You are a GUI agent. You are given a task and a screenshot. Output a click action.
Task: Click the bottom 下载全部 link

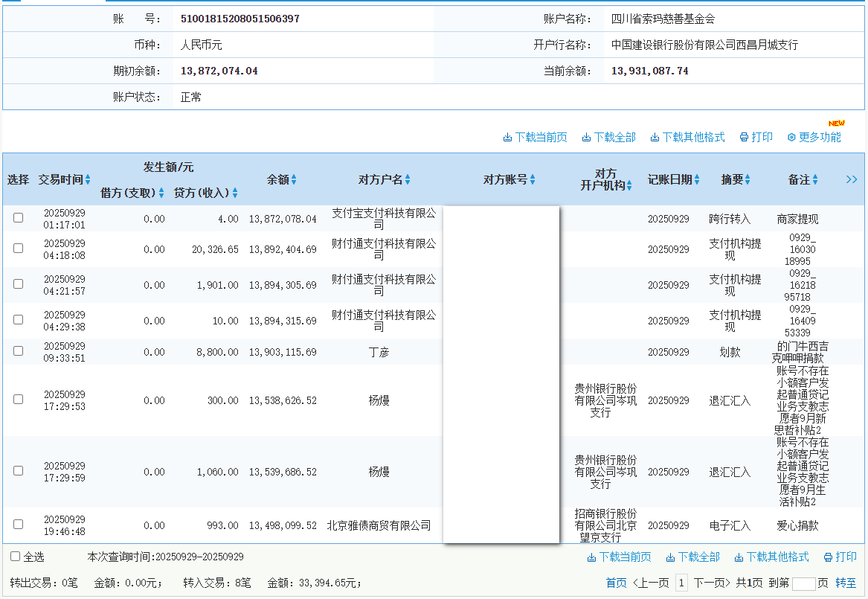(692, 557)
